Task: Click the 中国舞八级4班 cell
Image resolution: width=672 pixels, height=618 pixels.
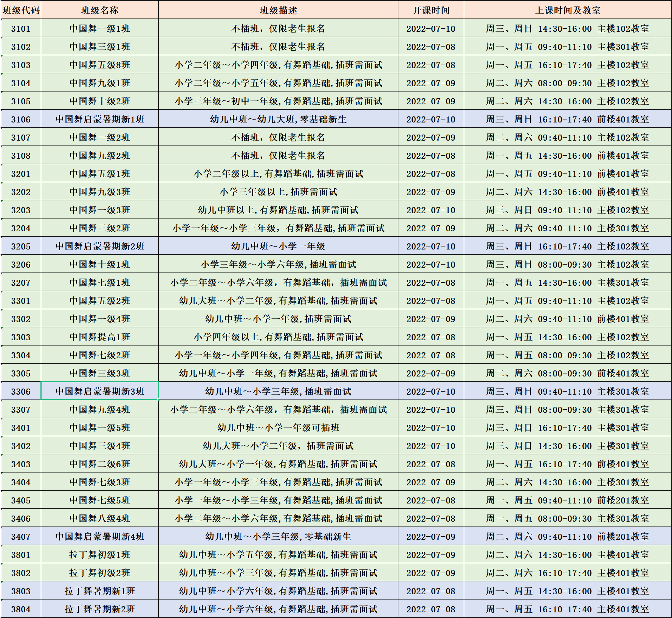Action: pos(100,518)
